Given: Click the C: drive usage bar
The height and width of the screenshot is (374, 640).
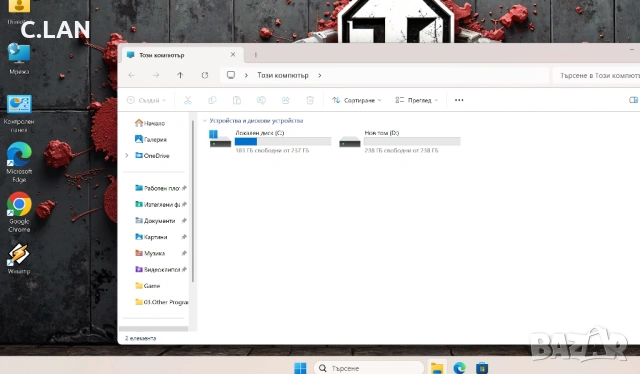Looking at the screenshot, I should (x=283, y=141).
